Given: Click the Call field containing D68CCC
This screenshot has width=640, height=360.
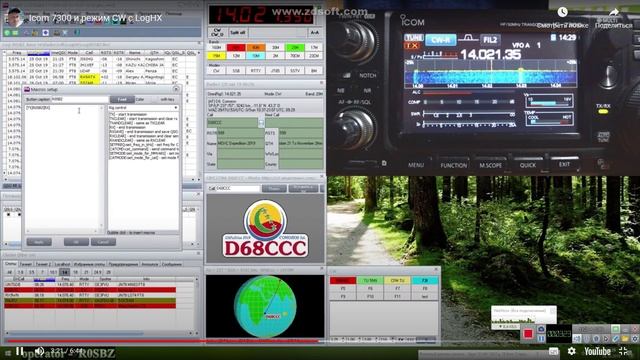Looking at the screenshot, I should click(232, 122).
